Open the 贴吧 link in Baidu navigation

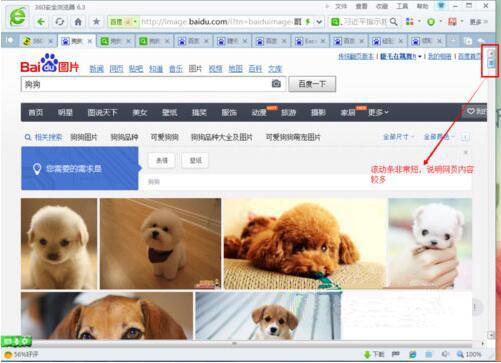(136, 69)
